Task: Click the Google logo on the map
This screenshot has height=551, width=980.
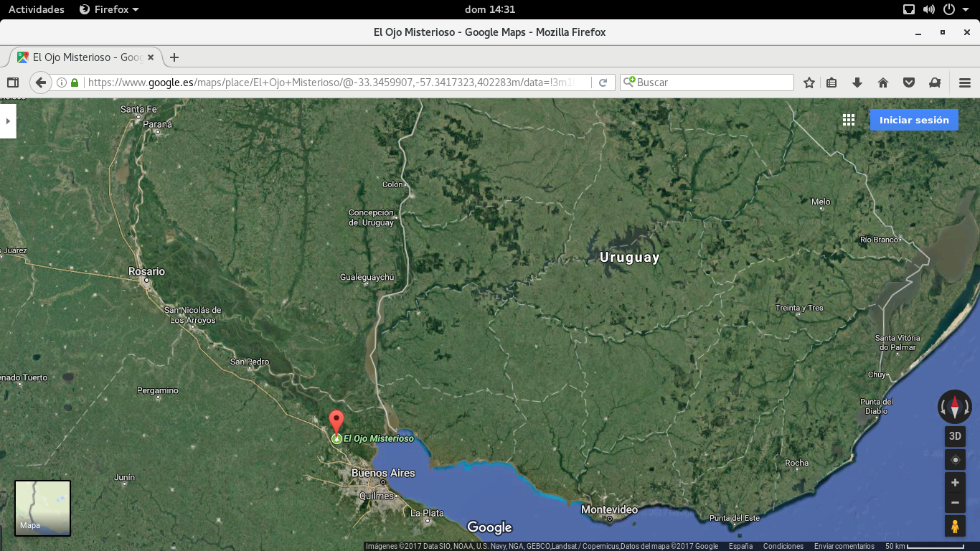Action: click(x=489, y=527)
